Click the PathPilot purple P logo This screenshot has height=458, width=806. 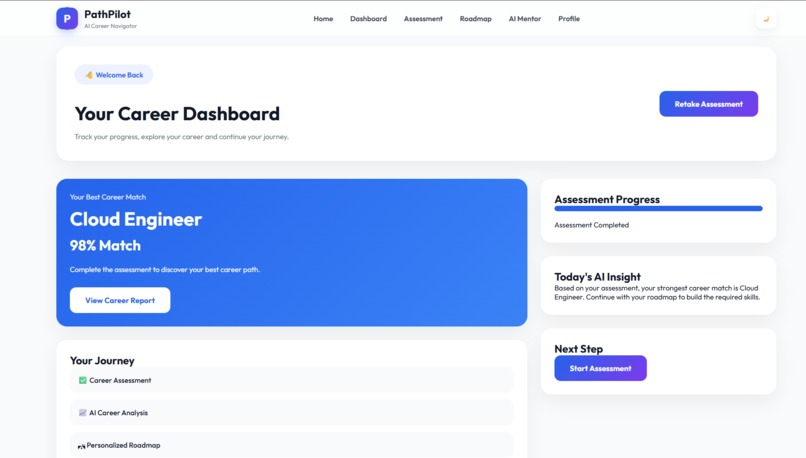[67, 19]
